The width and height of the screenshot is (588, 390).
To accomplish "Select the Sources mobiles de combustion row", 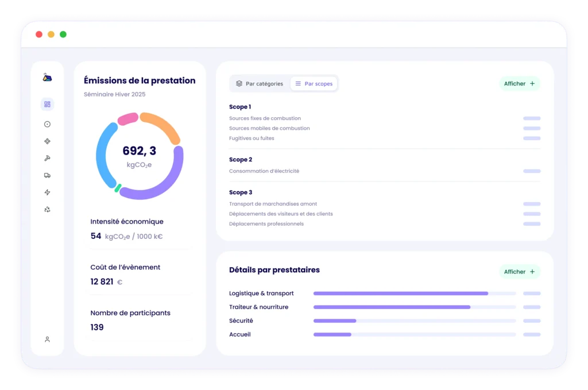I will point(385,128).
